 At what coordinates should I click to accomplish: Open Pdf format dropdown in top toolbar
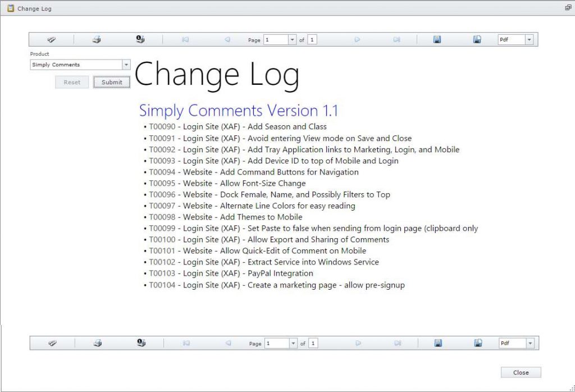click(x=529, y=40)
